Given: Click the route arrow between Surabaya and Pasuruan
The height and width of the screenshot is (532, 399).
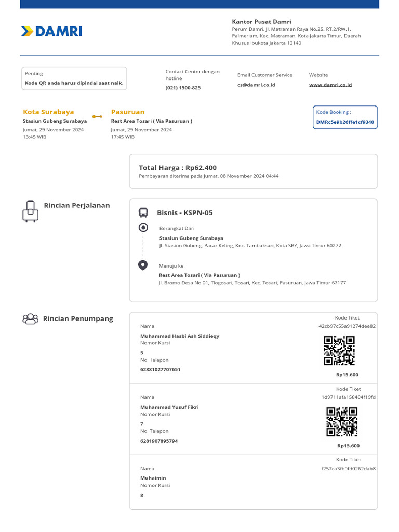Looking at the screenshot, I should click(97, 117).
